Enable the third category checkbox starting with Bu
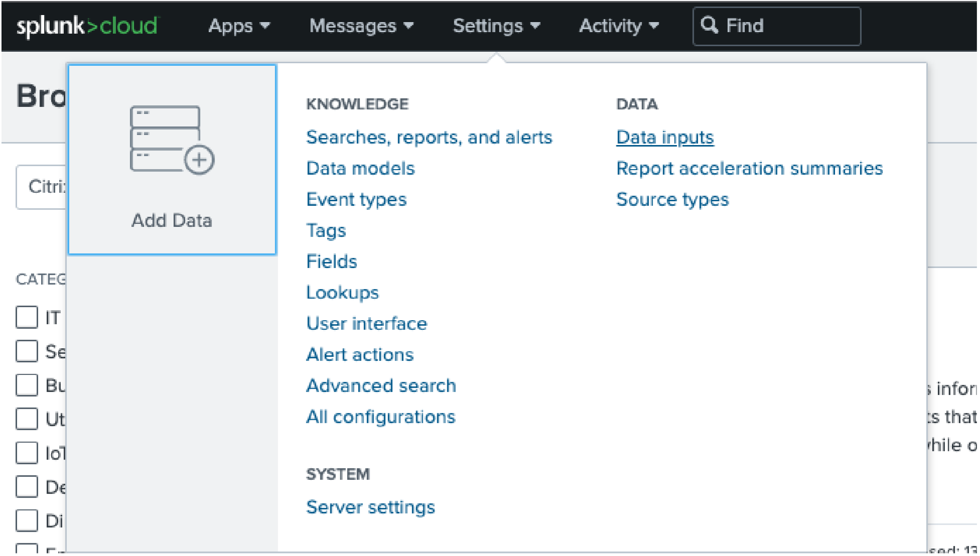The width and height of the screenshot is (980, 556). (x=27, y=385)
